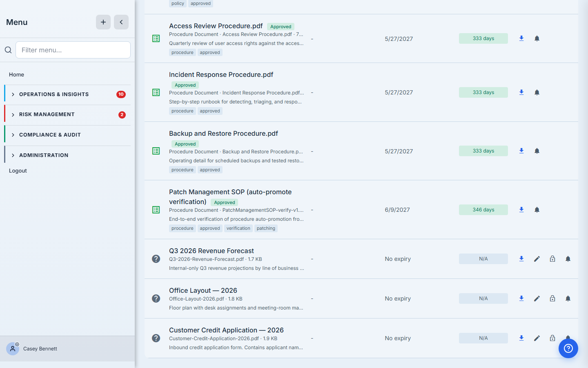Image resolution: width=588 pixels, height=368 pixels.
Task: Set reminder bell for Backup and Restore Procedure
Action: pos(537,151)
